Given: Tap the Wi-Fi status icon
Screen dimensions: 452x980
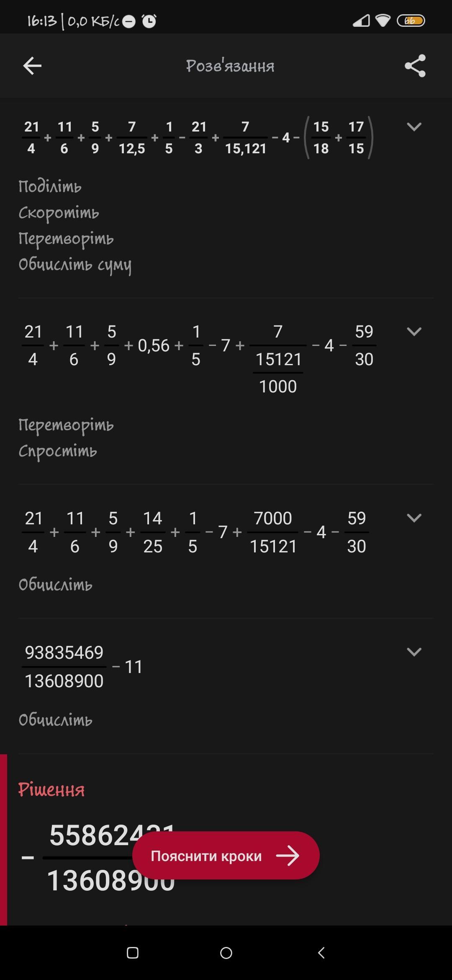Looking at the screenshot, I should click(x=383, y=21).
